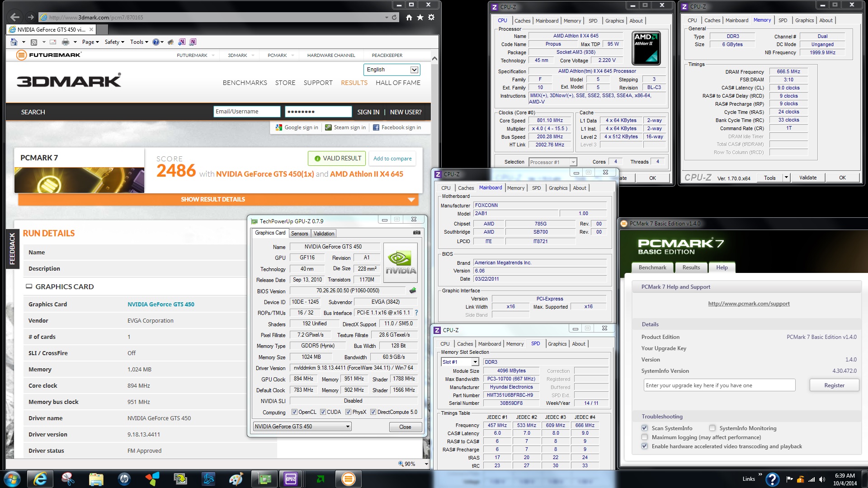
Task: Open the RESULTS menu on 3DMark site
Action: [x=354, y=83]
